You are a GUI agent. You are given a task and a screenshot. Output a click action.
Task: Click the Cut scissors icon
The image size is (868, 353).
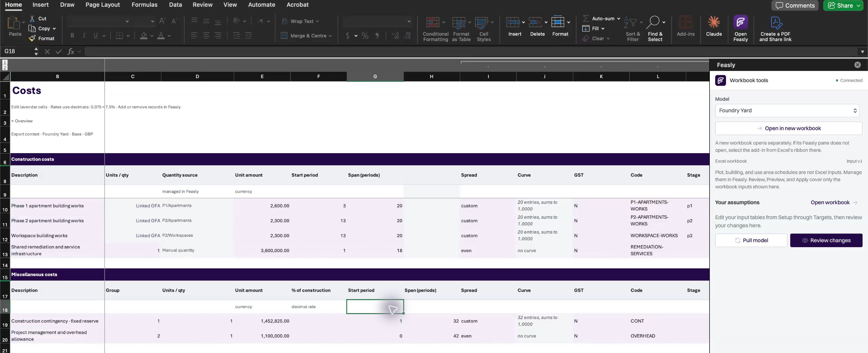32,19
